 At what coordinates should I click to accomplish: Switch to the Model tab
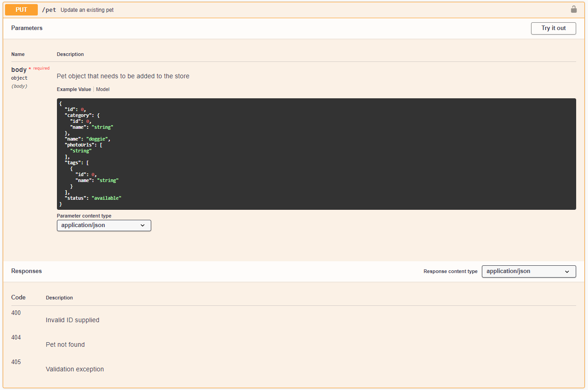[x=102, y=89]
